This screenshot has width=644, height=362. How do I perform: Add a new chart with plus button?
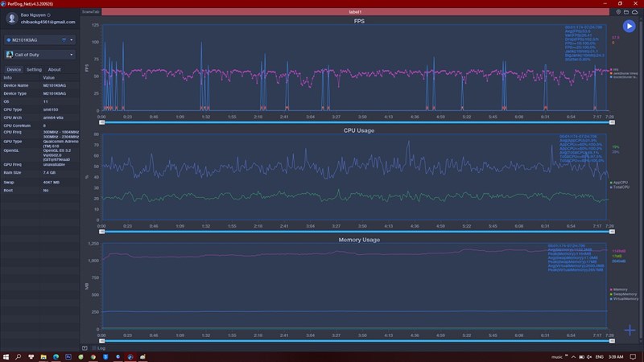pos(630,330)
